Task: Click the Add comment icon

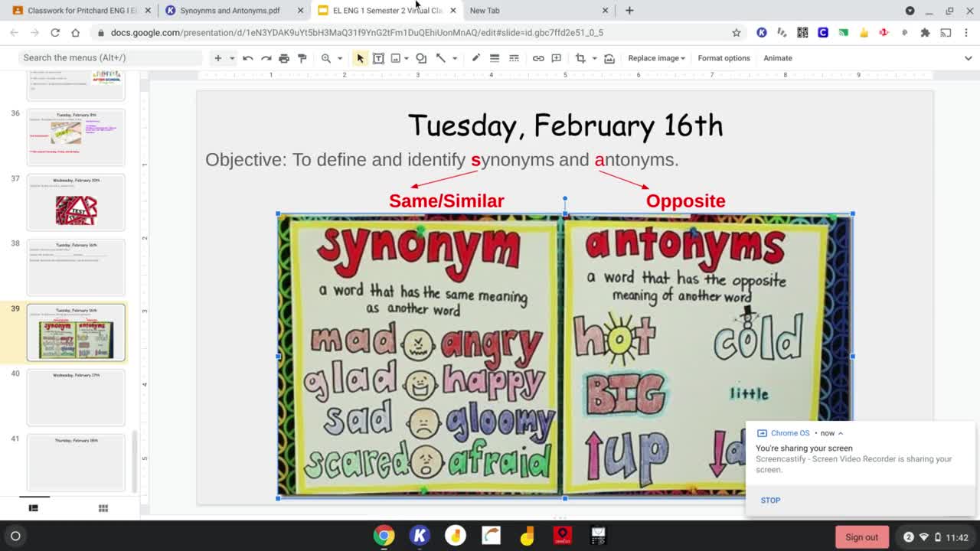Action: 557,58
